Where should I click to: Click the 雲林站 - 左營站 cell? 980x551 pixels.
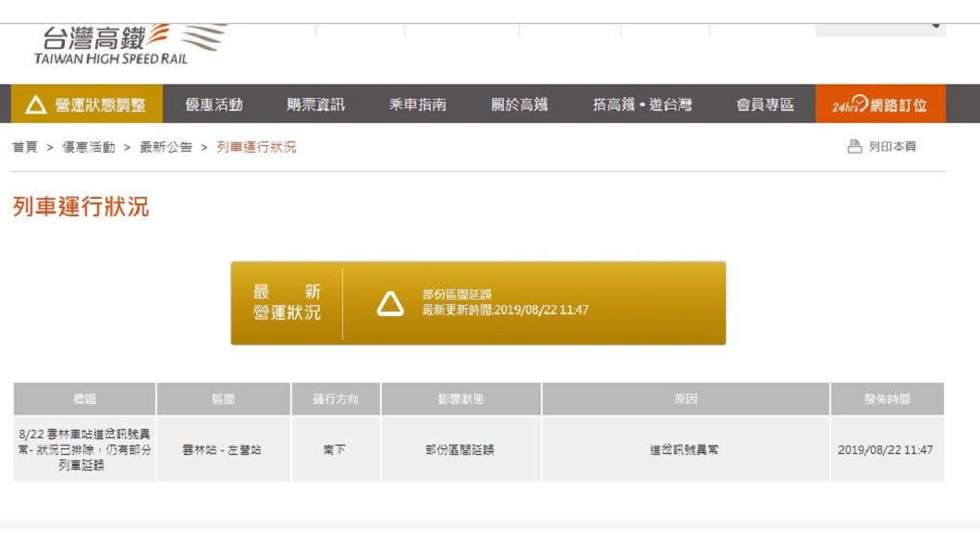coord(223,450)
